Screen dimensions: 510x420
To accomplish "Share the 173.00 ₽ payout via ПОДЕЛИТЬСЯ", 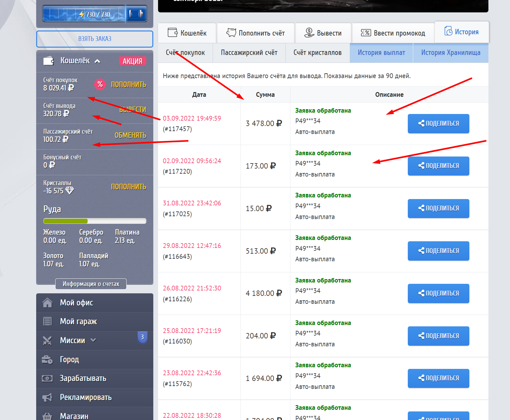I will click(x=438, y=166).
